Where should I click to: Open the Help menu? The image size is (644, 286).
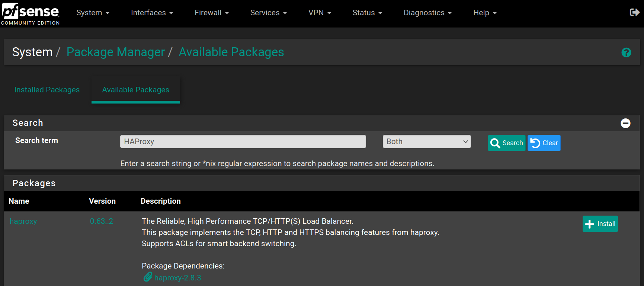[x=485, y=13]
